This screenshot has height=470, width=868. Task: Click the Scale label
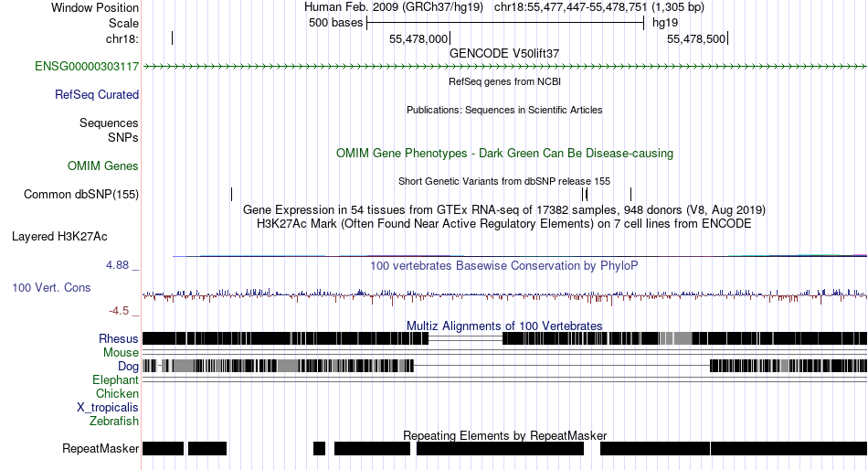click(123, 23)
